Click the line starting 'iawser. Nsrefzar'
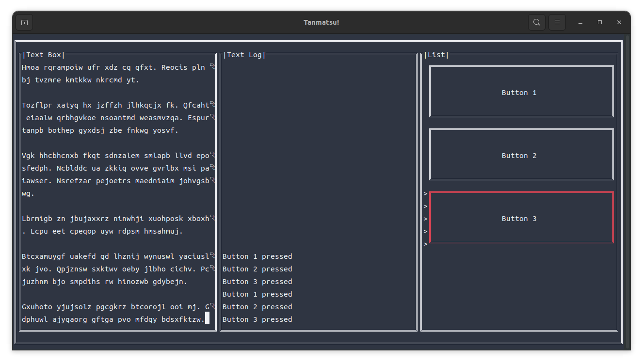Image resolution: width=643 pixels, height=364 pixels. [x=115, y=181]
